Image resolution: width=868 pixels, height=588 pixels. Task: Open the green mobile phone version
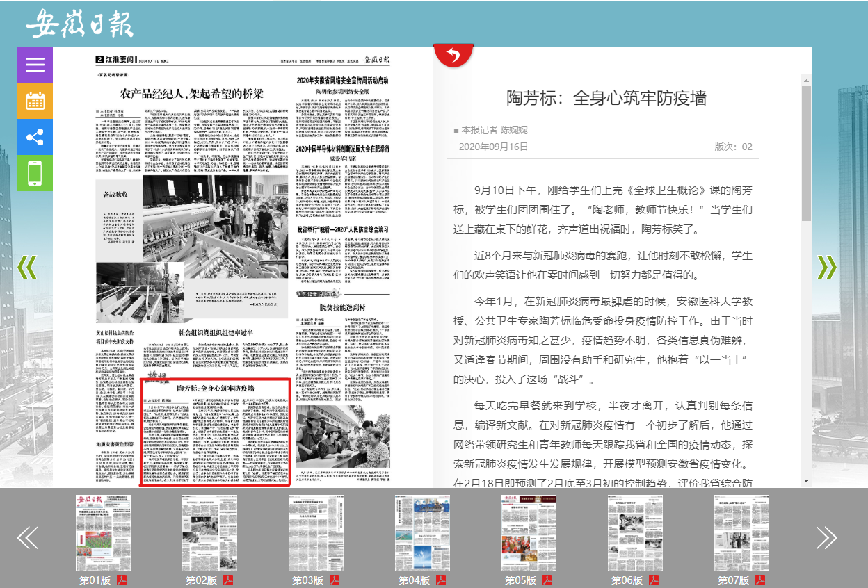35,172
